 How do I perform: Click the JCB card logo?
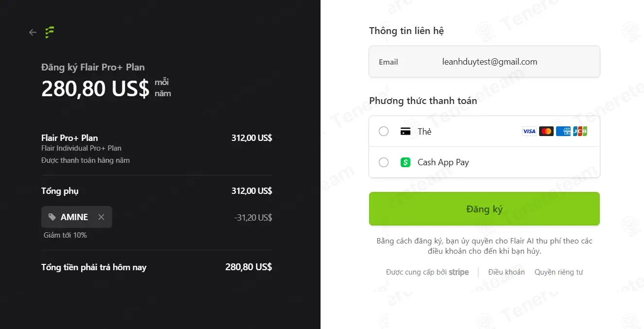(x=580, y=131)
